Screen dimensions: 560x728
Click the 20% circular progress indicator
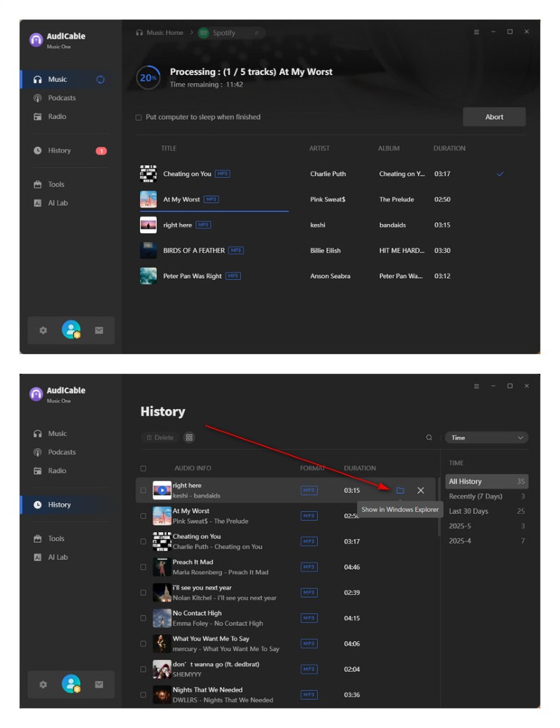(148, 78)
